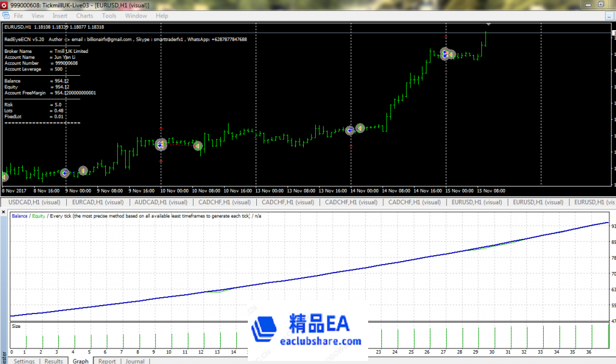The image size is (616, 364).
Task: Open the Help menu
Action: tap(162, 16)
